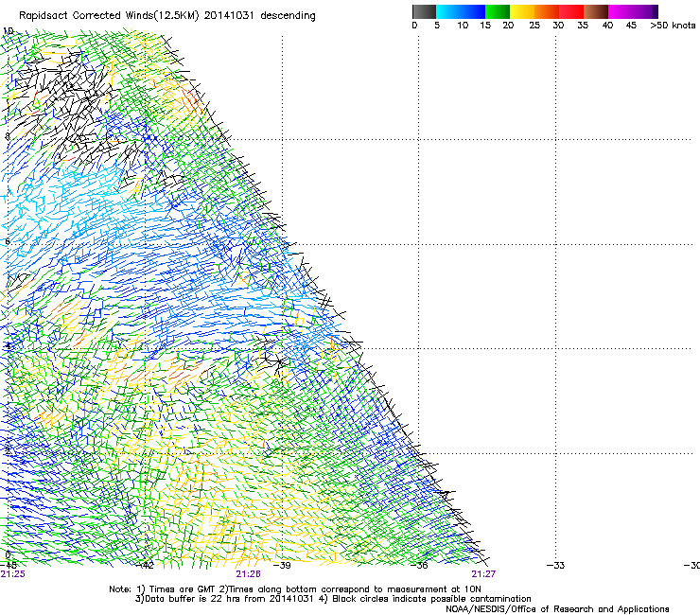Click the '25' legend scale label
The image size is (700, 615).
point(534,26)
